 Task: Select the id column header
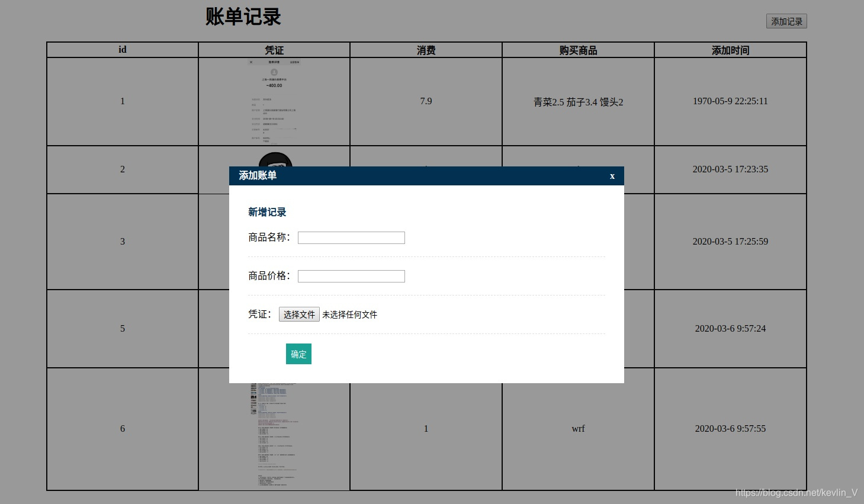click(x=123, y=50)
